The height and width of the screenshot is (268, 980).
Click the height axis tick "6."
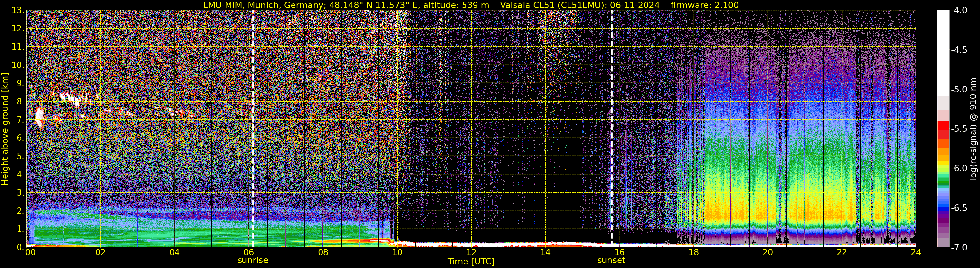[x=20, y=138]
